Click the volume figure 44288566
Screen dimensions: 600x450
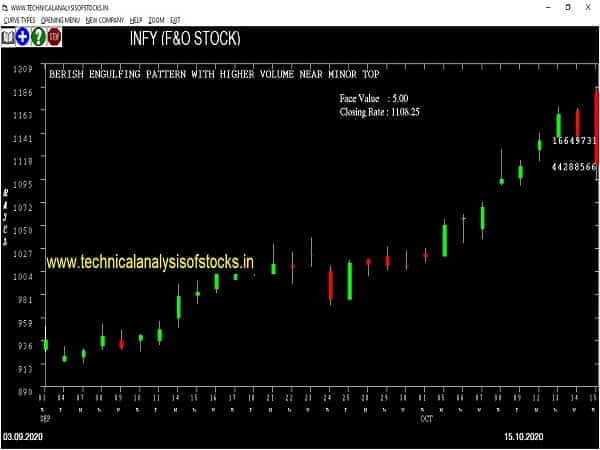coord(573,167)
